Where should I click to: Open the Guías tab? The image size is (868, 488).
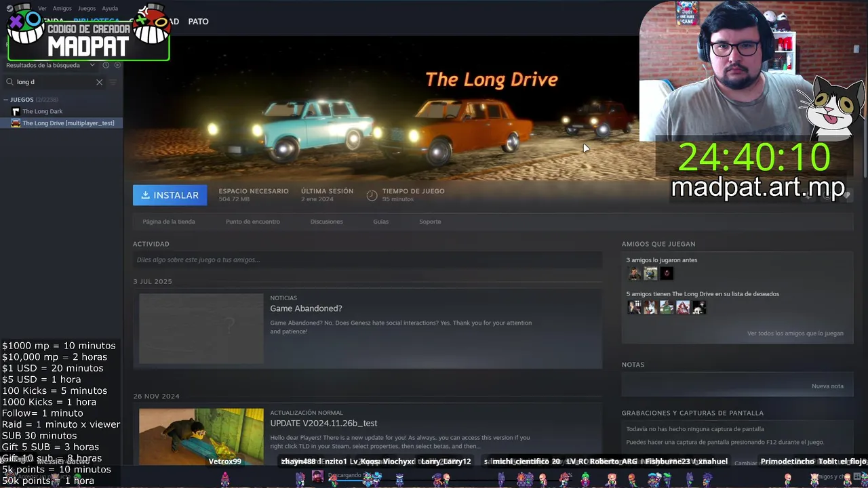pos(381,222)
